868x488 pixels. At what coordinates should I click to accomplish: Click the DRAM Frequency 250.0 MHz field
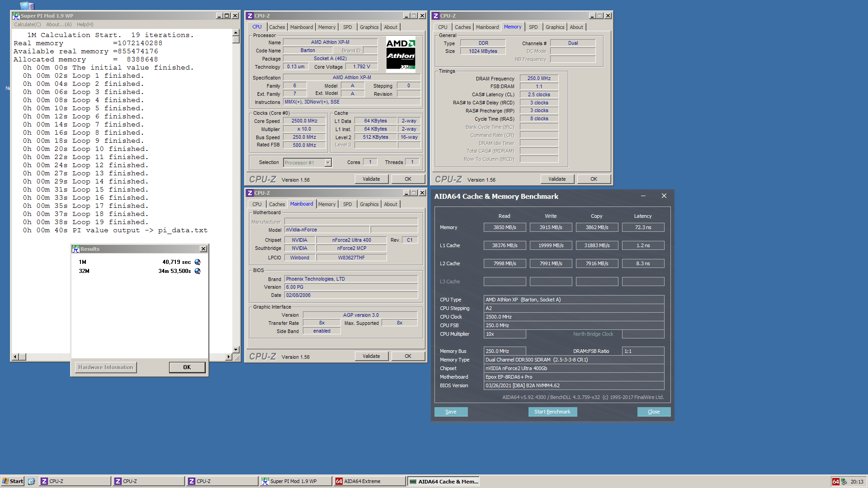click(539, 78)
